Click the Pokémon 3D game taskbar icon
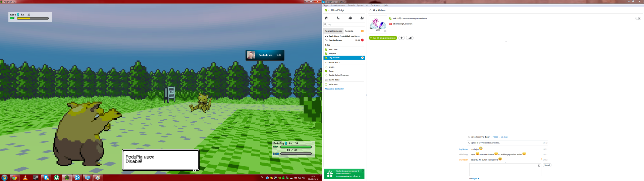The width and height of the screenshot is (644, 181). (x=67, y=178)
